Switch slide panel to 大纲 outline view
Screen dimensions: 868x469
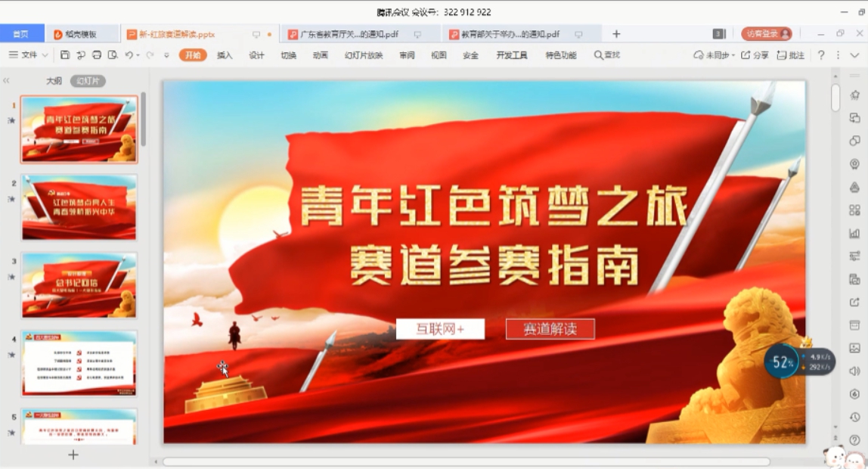[x=54, y=81]
